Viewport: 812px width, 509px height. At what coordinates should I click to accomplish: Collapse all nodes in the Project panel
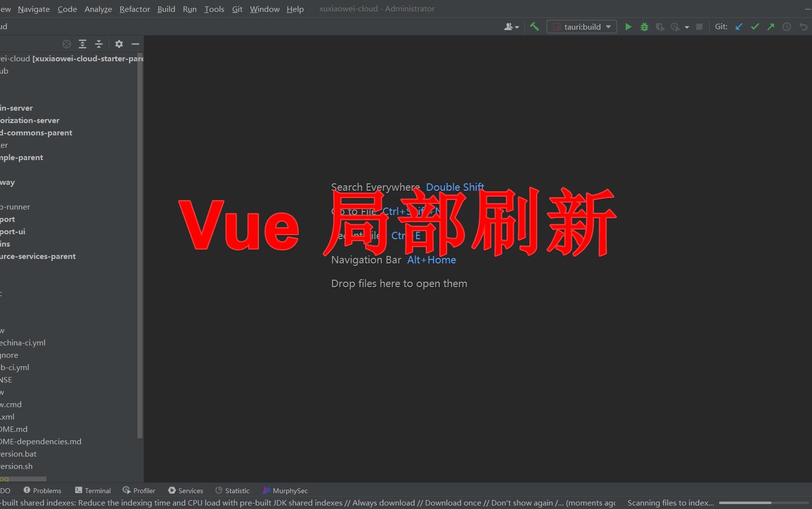(x=99, y=44)
